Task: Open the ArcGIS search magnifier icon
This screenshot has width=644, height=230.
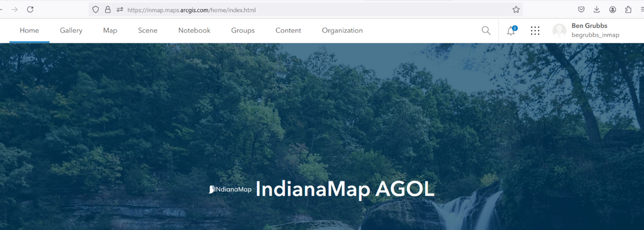Action: tap(486, 30)
